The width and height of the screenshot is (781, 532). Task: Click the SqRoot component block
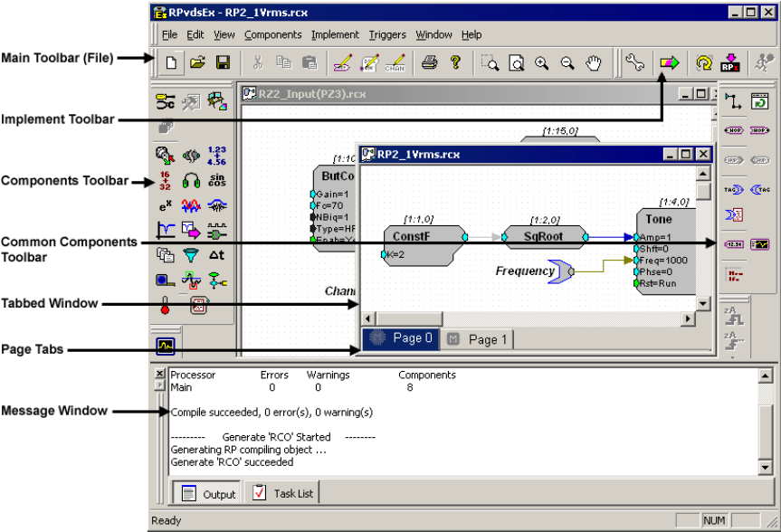544,237
